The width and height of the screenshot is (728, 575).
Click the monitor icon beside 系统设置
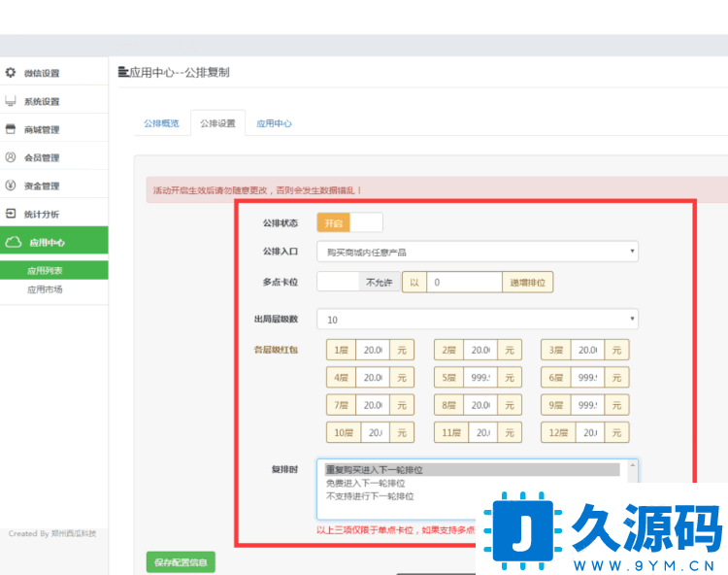coord(11,101)
